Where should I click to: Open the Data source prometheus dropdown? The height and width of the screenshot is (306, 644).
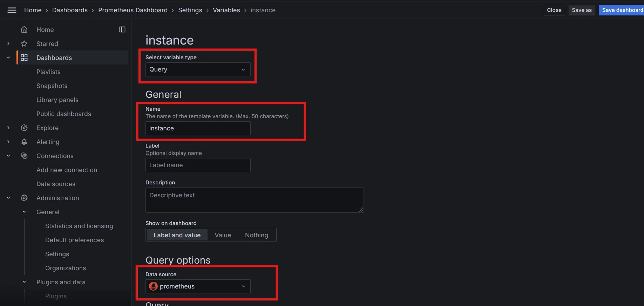click(198, 286)
